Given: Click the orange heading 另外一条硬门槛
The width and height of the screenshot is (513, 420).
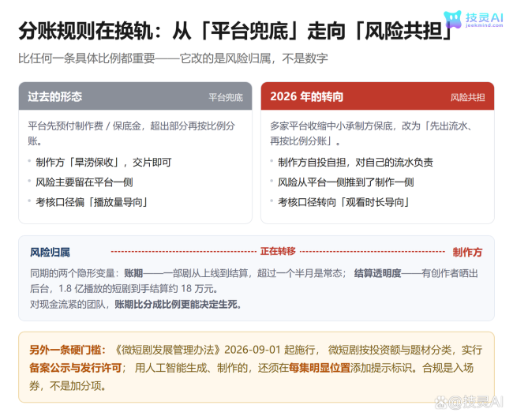Looking at the screenshot, I should click(68, 350).
